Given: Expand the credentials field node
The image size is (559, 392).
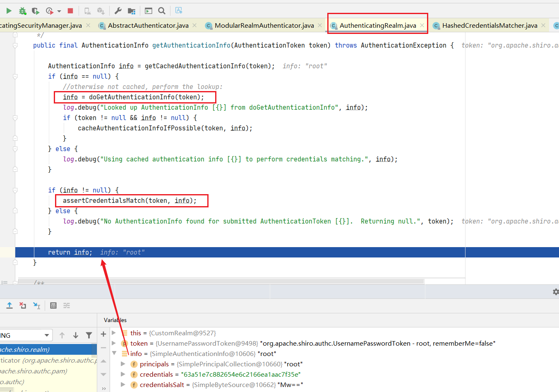Looking at the screenshot, I should [x=123, y=375].
